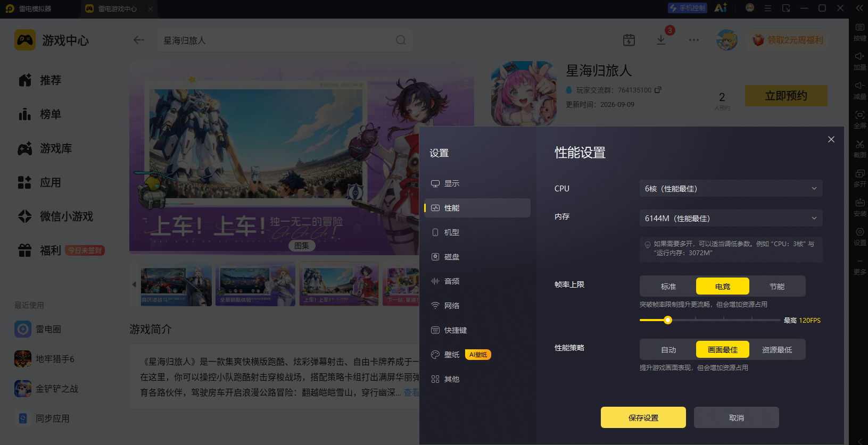This screenshot has height=445, width=868.
Task: Open the three-dots more options menu
Action: [694, 40]
